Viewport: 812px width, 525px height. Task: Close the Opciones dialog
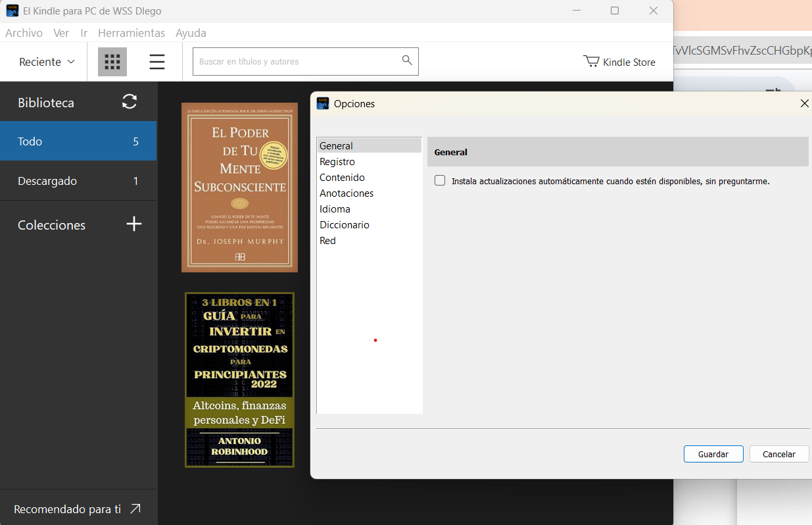point(804,103)
